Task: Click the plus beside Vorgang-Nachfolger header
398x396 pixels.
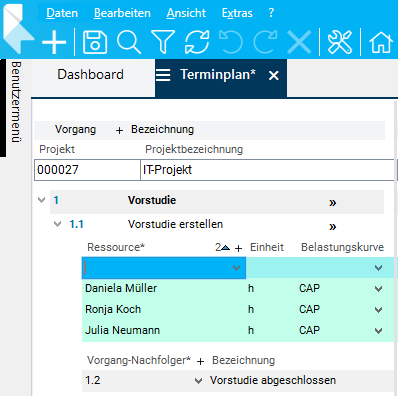Action: click(x=200, y=361)
